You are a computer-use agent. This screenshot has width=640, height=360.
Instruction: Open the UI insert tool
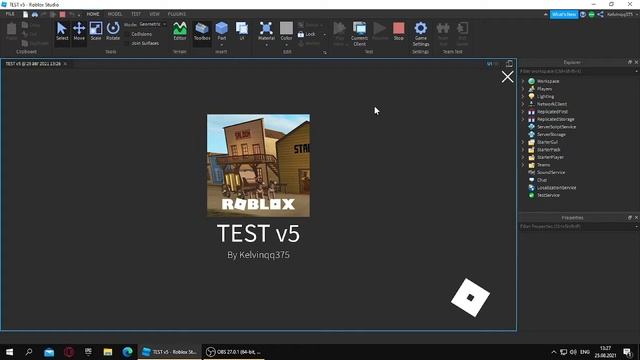coord(242,31)
